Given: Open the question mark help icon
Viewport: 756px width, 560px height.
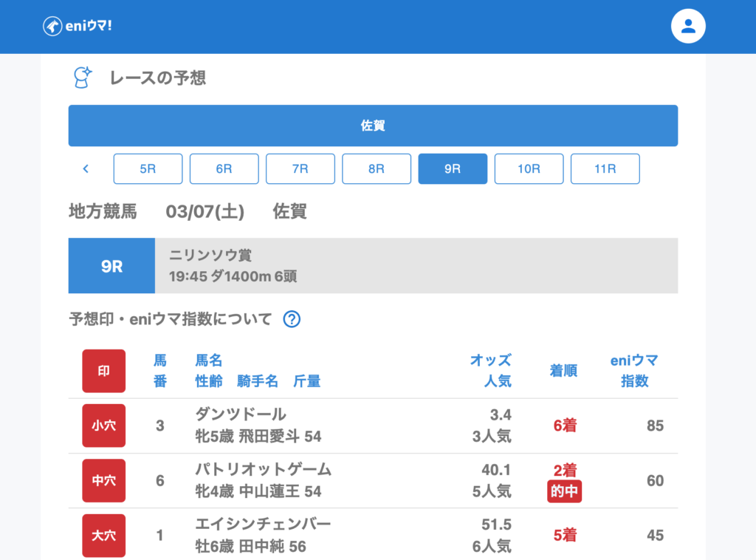Looking at the screenshot, I should (x=292, y=319).
